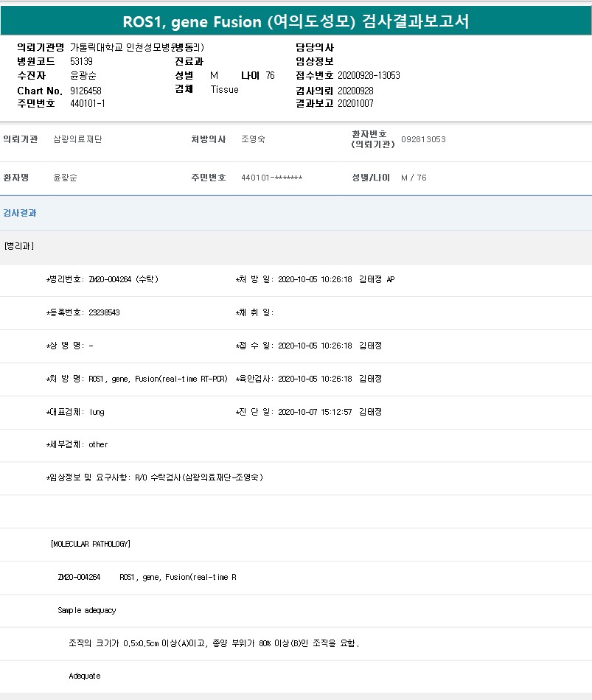Click the [병리과] department label
The width and height of the screenshot is (592, 700).
pos(19,246)
